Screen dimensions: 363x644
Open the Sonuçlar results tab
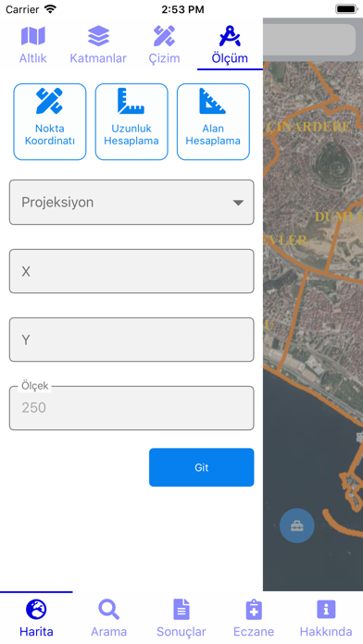(181, 618)
